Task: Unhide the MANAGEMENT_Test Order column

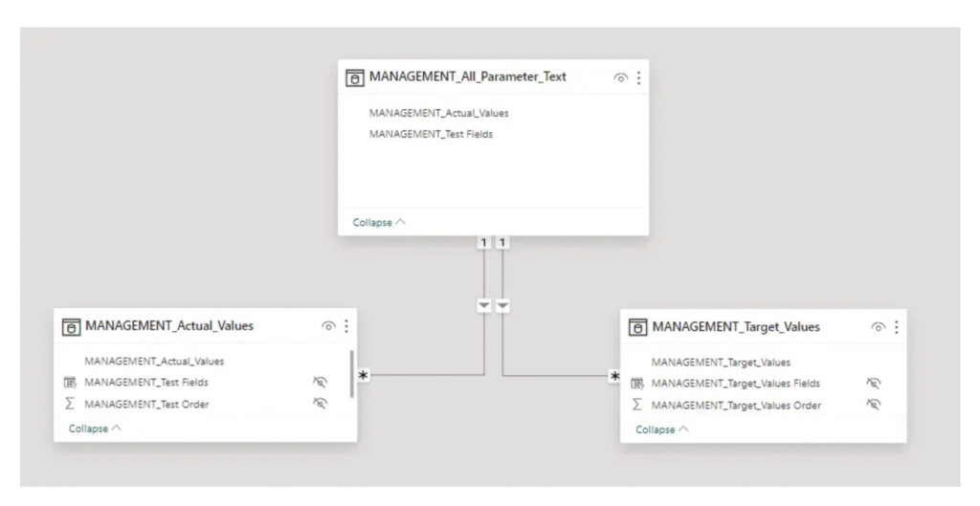Action: [x=321, y=404]
